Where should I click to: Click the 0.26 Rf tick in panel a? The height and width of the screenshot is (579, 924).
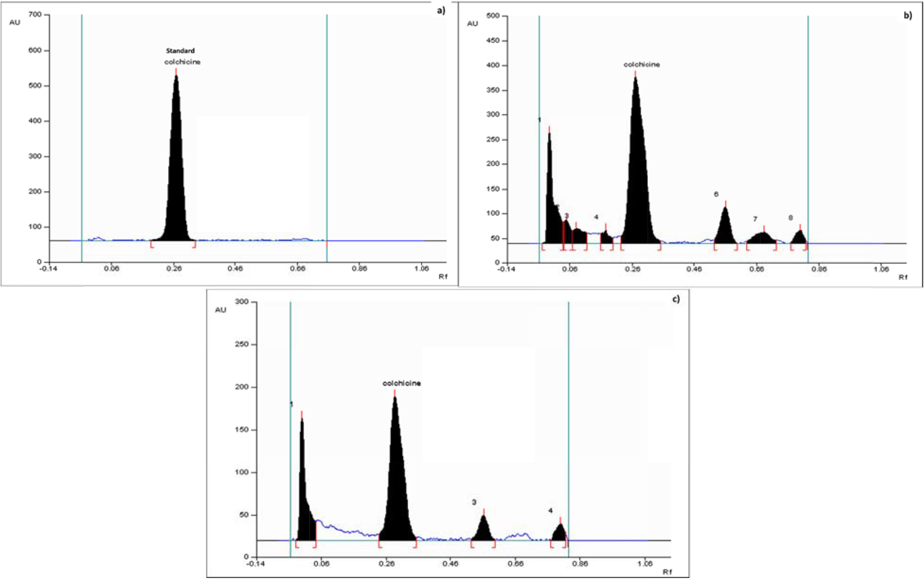174,269
